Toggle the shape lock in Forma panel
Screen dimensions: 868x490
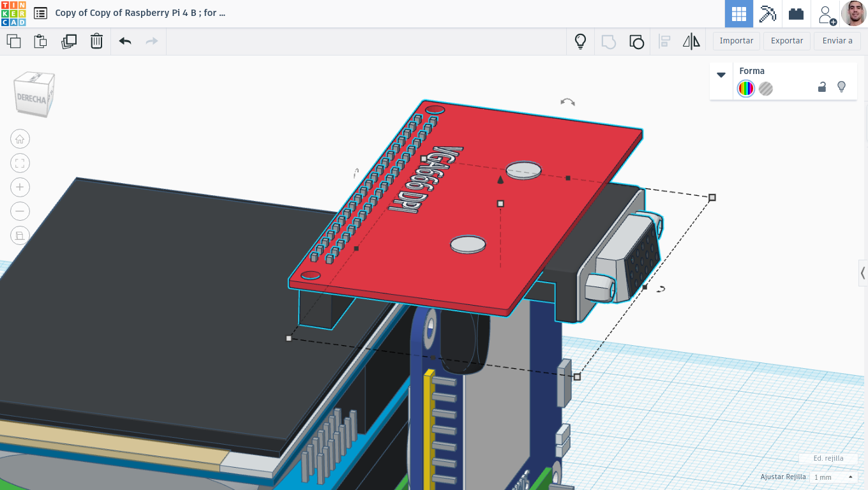(x=822, y=87)
